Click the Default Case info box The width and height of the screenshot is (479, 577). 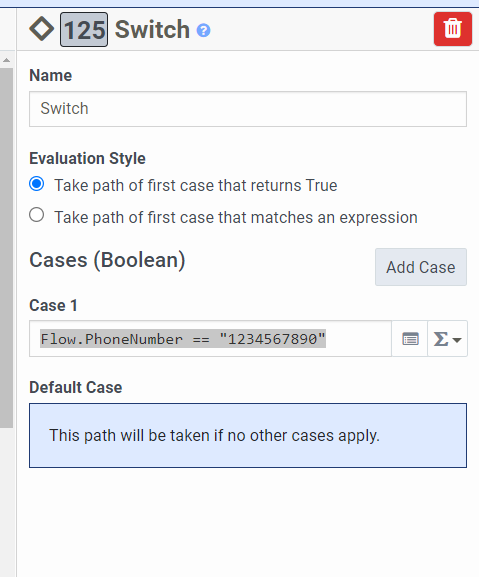click(248, 436)
